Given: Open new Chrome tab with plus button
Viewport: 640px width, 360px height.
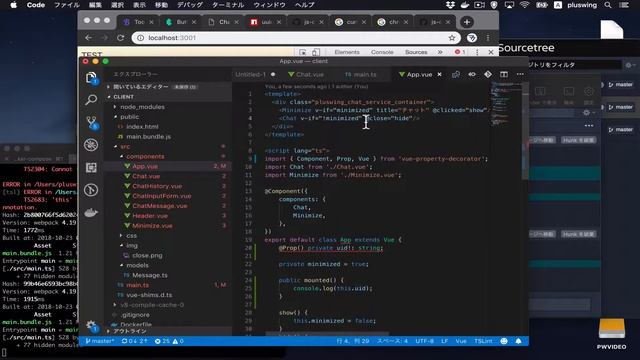Looking at the screenshot, I should pos(467,22).
